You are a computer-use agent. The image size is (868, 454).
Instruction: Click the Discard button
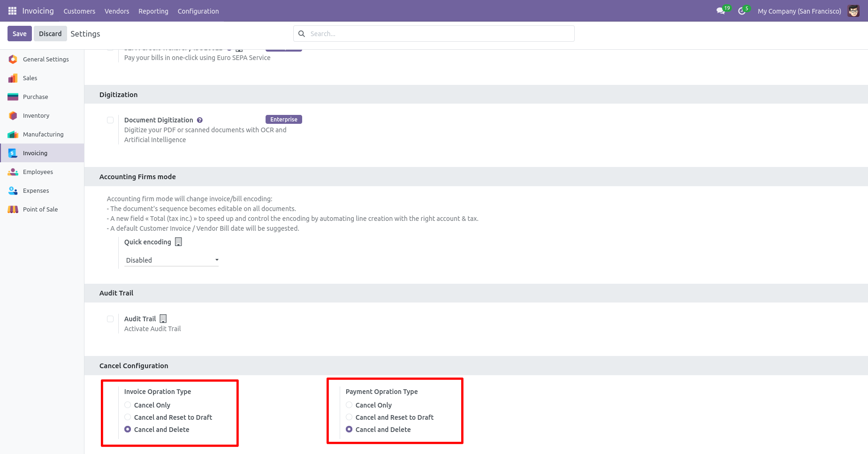pyautogui.click(x=50, y=34)
